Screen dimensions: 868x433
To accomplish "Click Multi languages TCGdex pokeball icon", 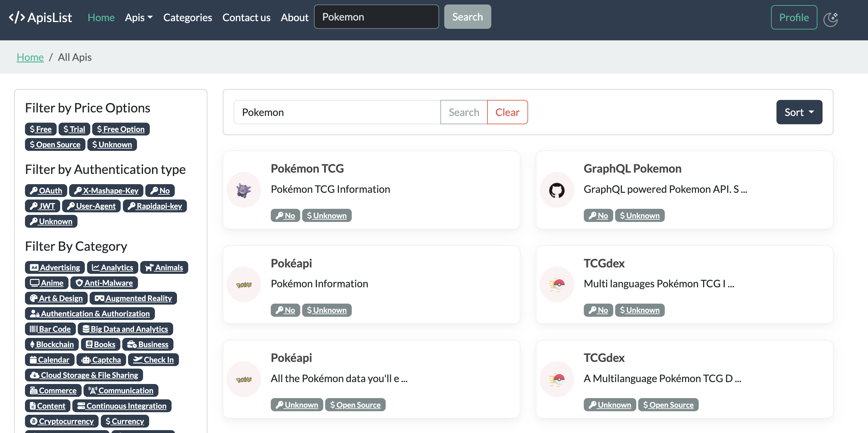I will [x=557, y=284].
